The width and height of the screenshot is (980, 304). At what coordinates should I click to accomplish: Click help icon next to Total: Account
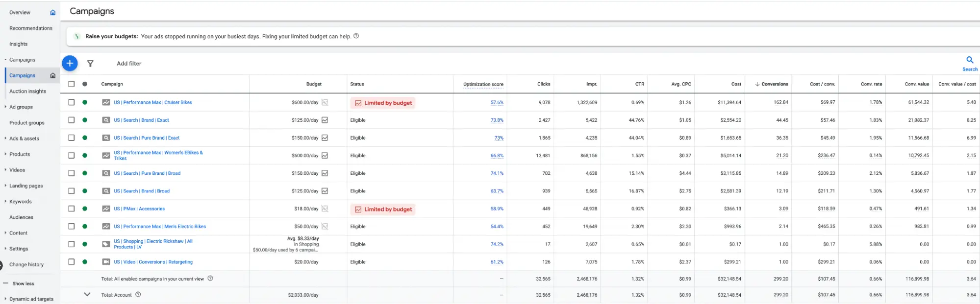(138, 295)
